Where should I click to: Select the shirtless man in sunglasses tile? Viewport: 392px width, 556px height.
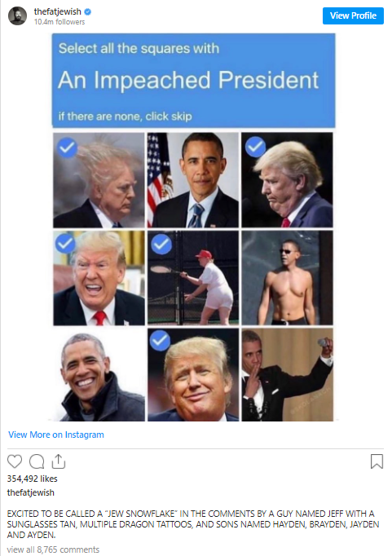pos(288,278)
